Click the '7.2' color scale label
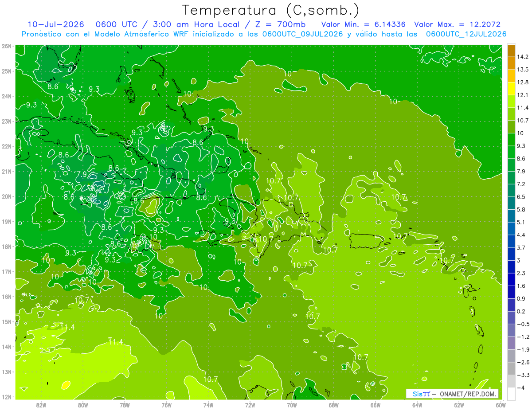532x411 pixels. (x=521, y=184)
